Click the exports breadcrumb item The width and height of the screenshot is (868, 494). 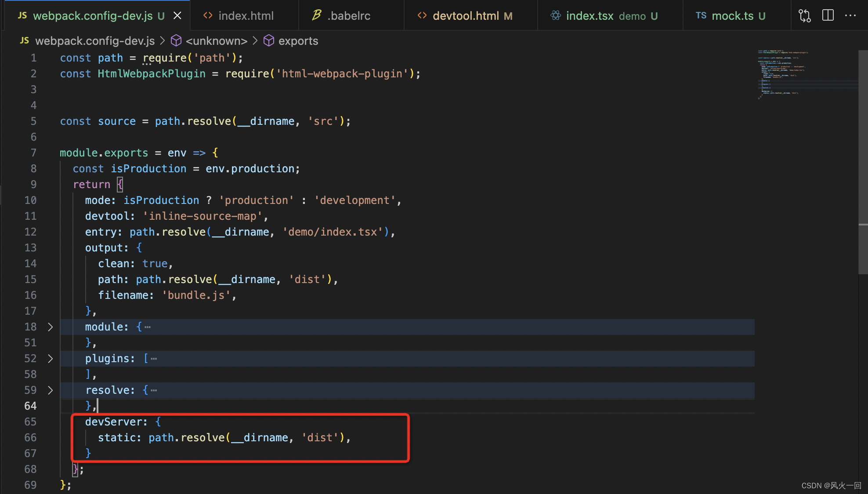298,41
